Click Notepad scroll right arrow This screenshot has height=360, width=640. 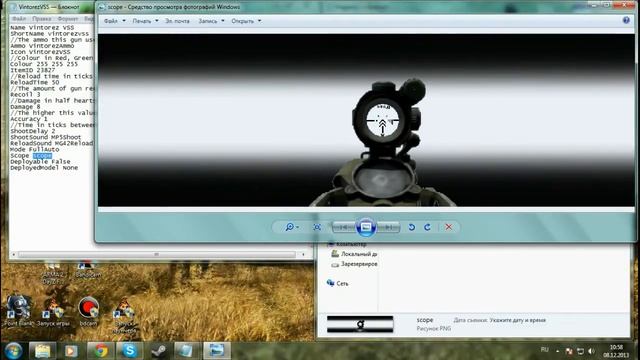coord(303,254)
